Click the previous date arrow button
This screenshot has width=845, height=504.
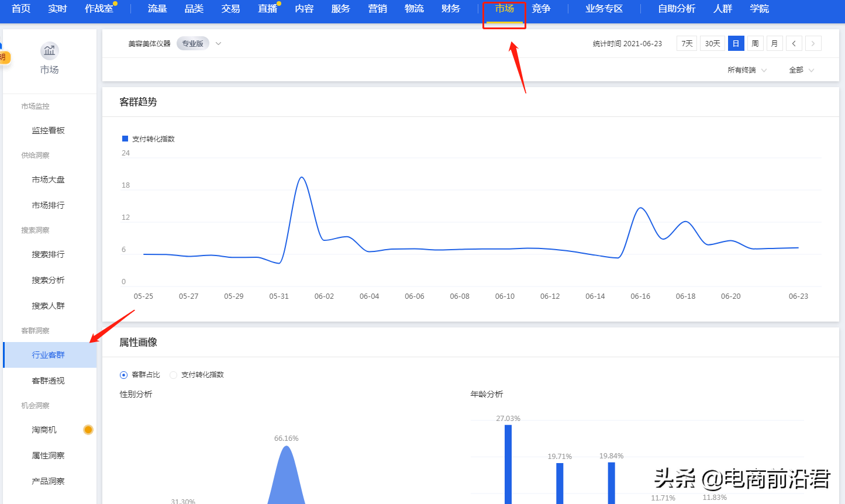(x=794, y=44)
